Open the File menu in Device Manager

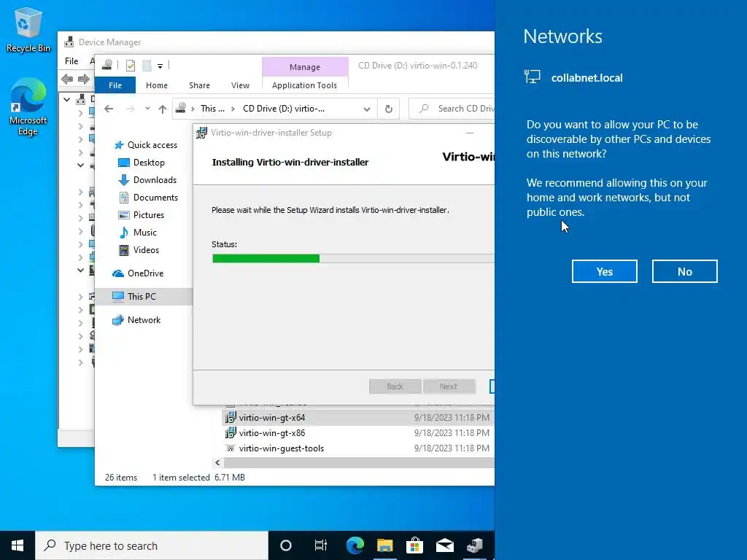coord(71,61)
